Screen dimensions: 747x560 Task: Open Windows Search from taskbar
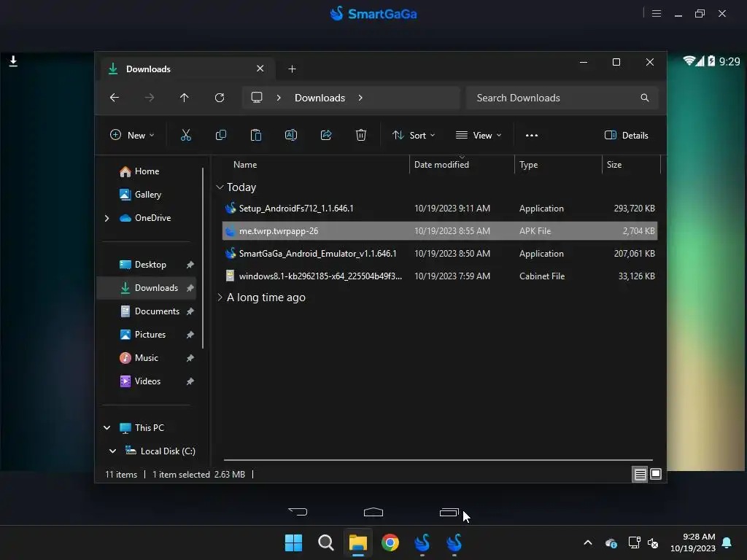[x=326, y=542]
